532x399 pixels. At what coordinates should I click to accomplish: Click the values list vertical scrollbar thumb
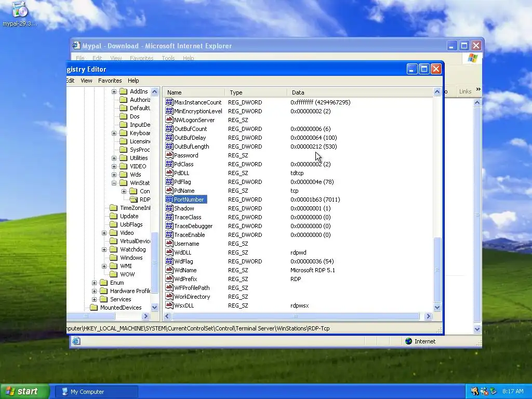click(x=437, y=270)
